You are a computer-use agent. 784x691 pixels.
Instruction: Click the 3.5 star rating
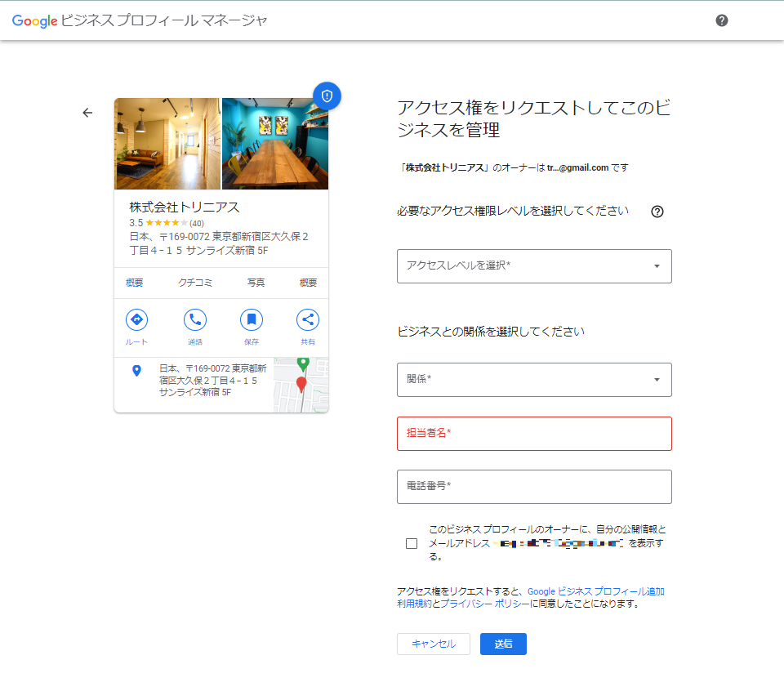pyautogui.click(x=167, y=223)
